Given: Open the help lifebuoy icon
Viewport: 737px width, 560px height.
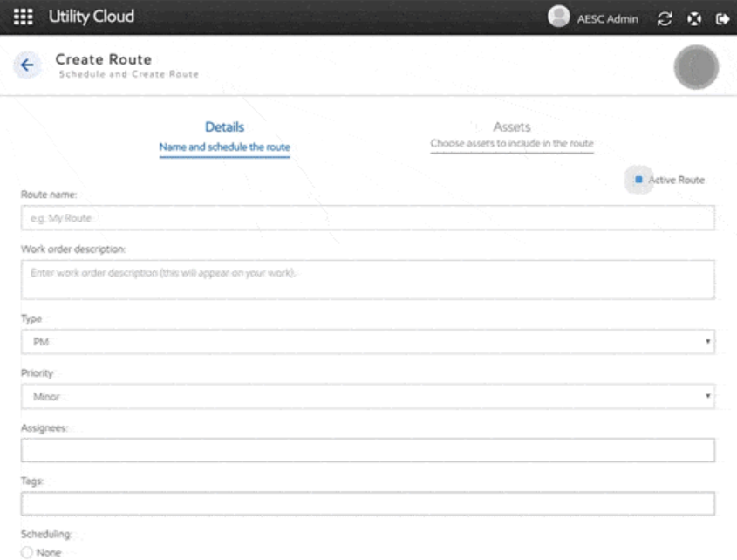Looking at the screenshot, I should pyautogui.click(x=693, y=18).
